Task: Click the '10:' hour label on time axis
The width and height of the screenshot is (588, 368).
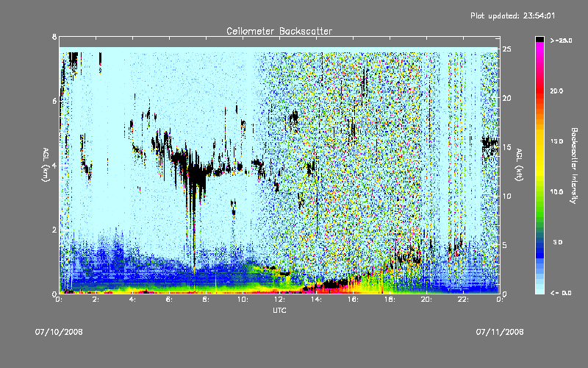Action: 243,300
